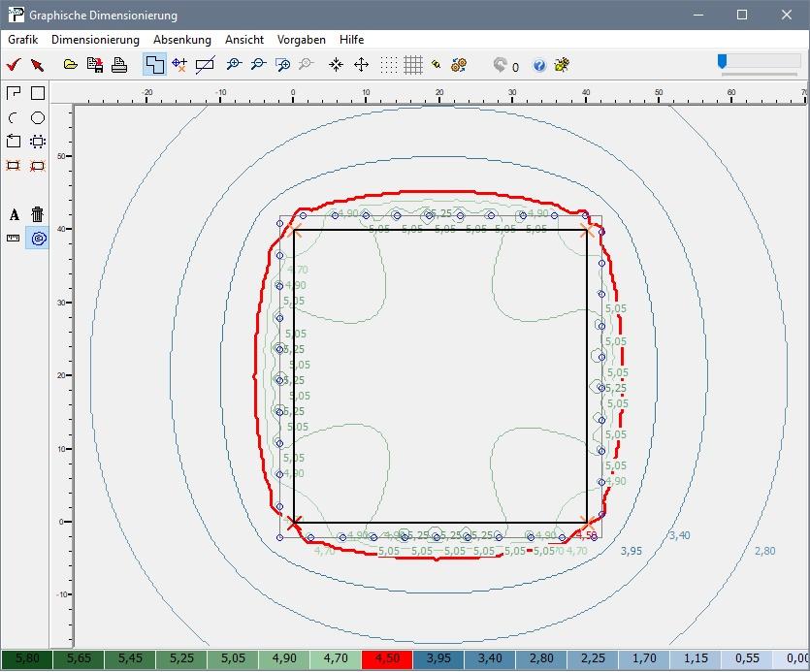The width and height of the screenshot is (810, 672).
Task: Click the trash can delete icon
Action: point(38,214)
